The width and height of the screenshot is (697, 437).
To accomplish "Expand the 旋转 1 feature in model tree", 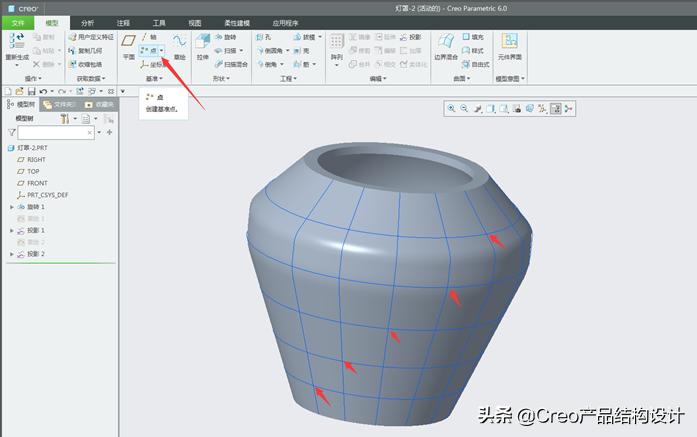I will [x=11, y=207].
